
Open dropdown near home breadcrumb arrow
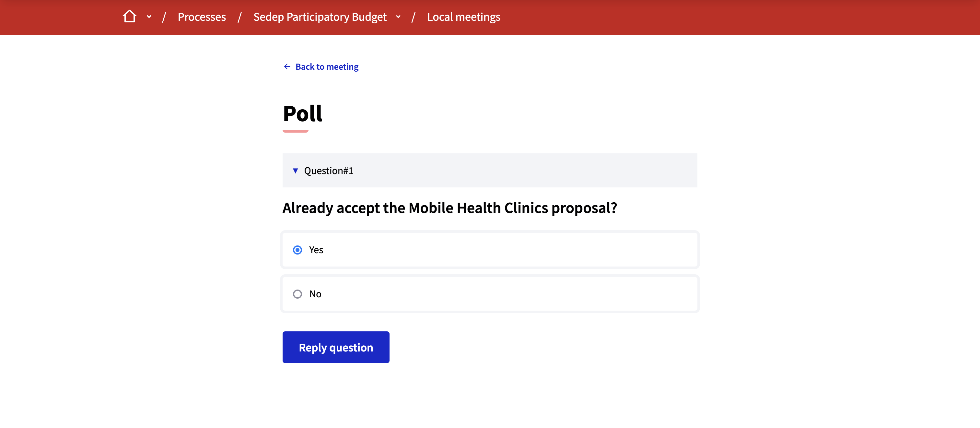click(x=148, y=17)
